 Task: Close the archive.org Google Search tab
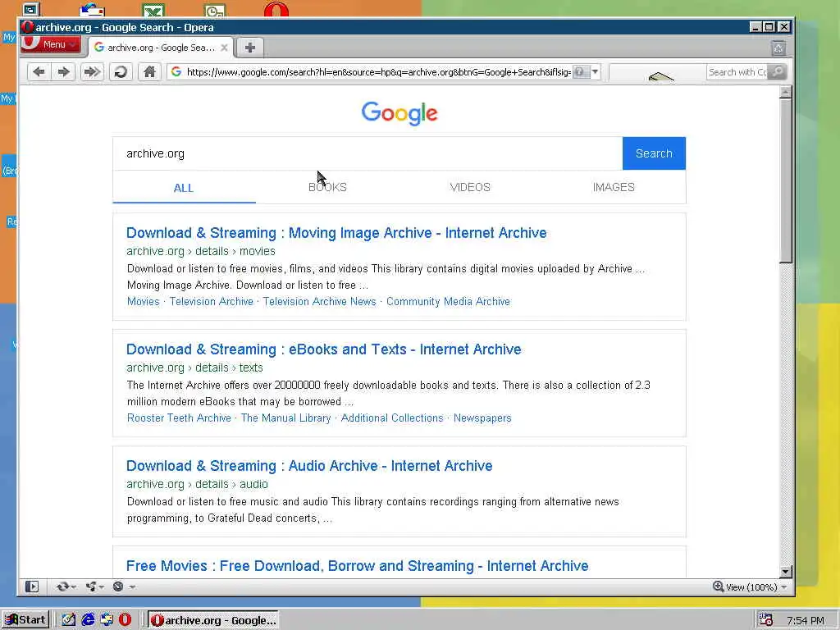(x=225, y=48)
